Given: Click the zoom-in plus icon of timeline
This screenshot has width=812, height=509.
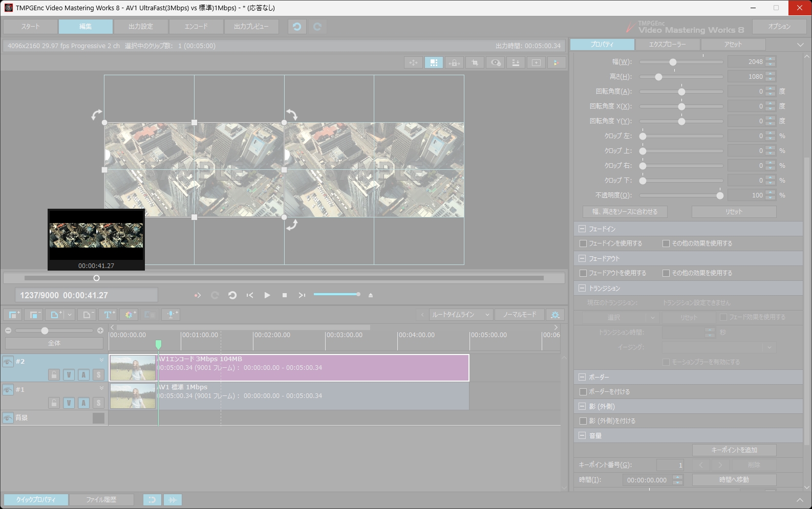Looking at the screenshot, I should point(100,330).
